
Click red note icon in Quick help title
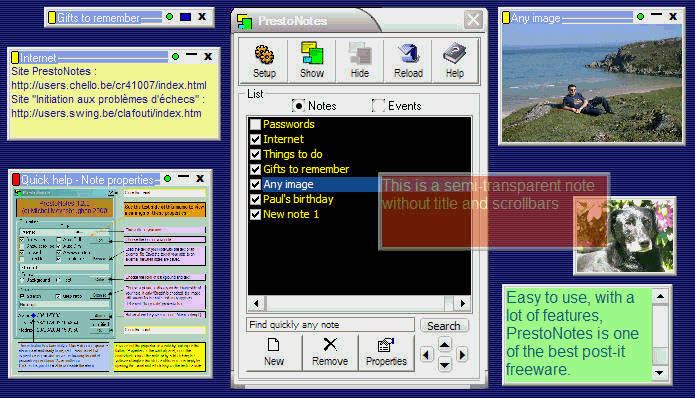pyautogui.click(x=16, y=179)
